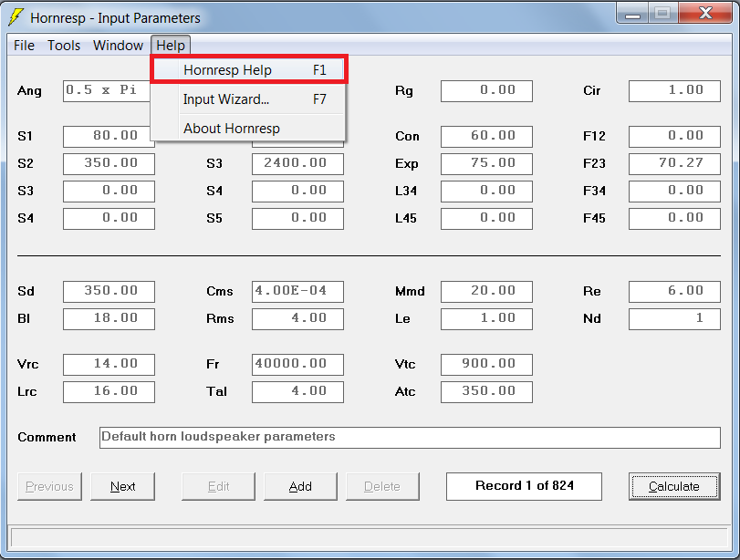740x560 pixels.
Task: Select the Cms field 4.00E-04
Action: point(297,292)
